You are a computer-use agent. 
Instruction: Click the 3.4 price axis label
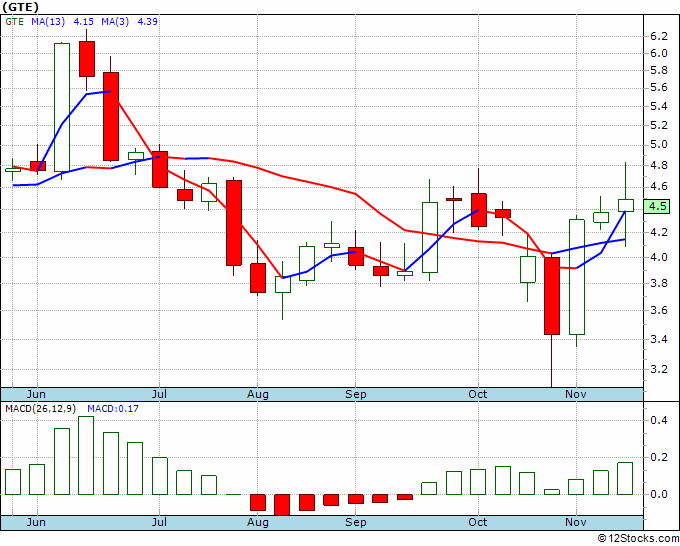click(658, 339)
